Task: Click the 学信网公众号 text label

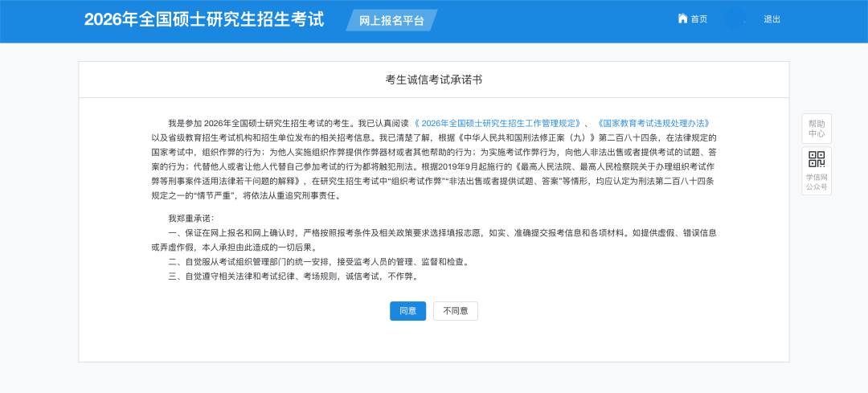Action: 817,182
